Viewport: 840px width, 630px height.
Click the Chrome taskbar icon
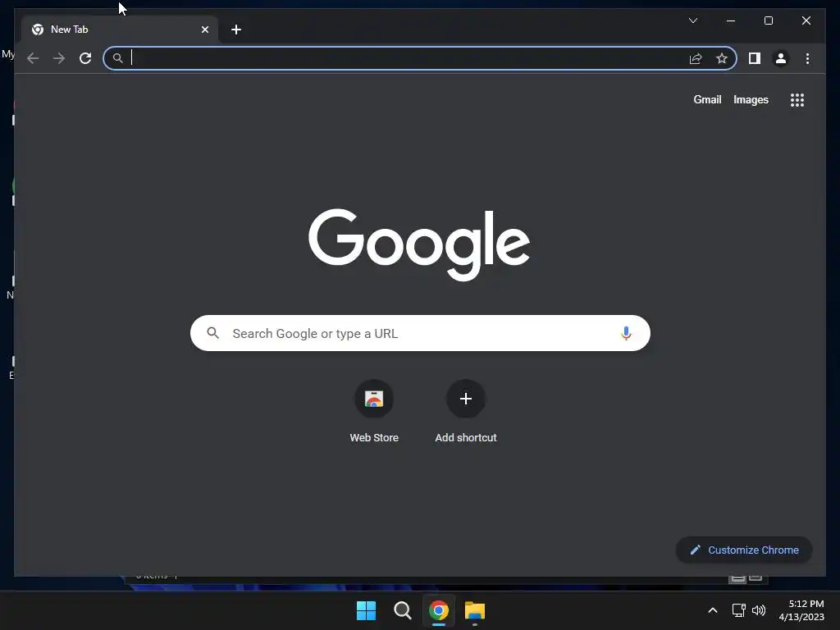[x=438, y=610]
